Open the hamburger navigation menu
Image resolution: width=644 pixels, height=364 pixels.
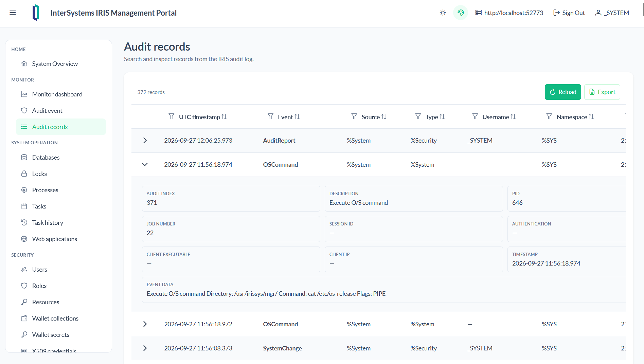pyautogui.click(x=13, y=13)
